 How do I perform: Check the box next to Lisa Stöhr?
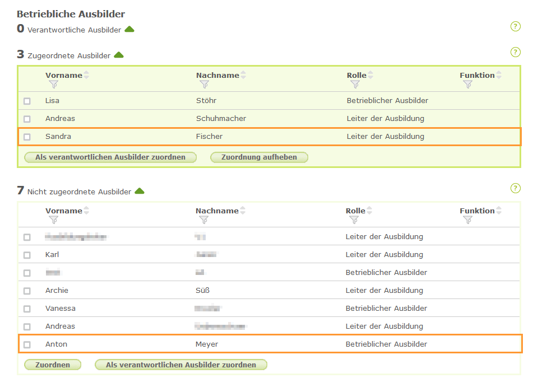tap(27, 101)
